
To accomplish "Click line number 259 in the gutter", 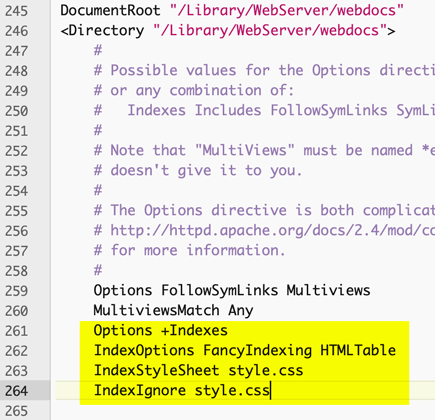I will pyautogui.click(x=16, y=291).
